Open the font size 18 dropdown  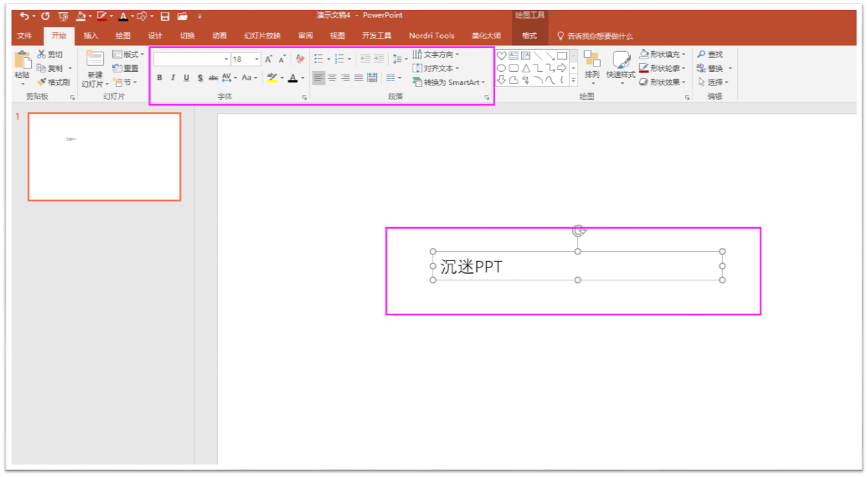coord(257,59)
